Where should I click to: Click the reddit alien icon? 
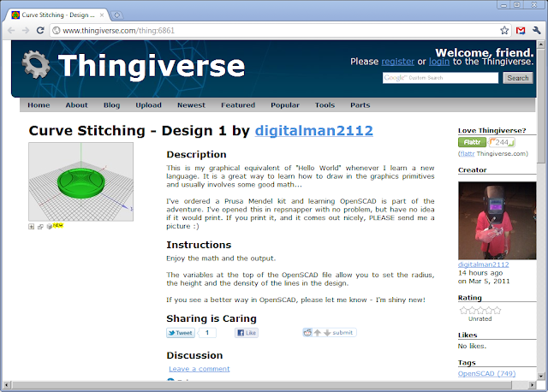click(x=307, y=333)
